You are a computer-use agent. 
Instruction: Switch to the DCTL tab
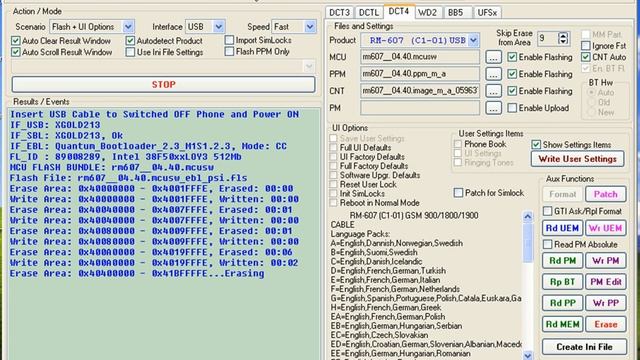point(369,13)
